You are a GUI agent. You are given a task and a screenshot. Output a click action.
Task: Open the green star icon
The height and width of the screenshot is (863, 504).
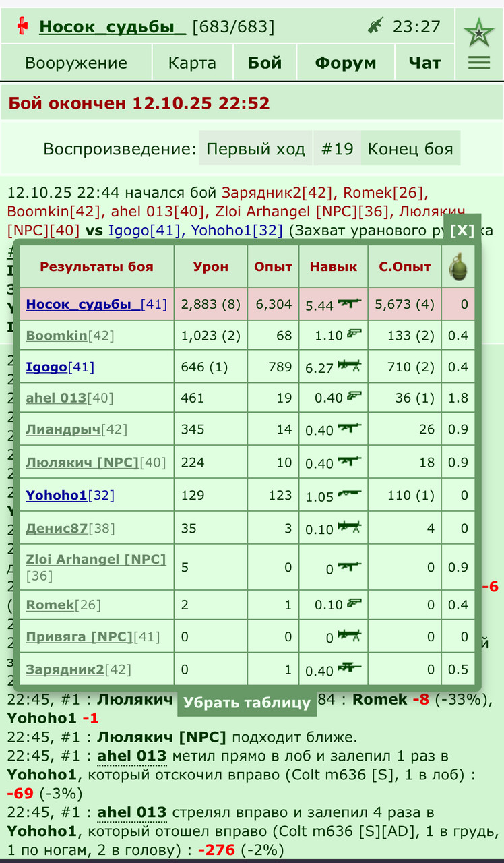(x=479, y=31)
